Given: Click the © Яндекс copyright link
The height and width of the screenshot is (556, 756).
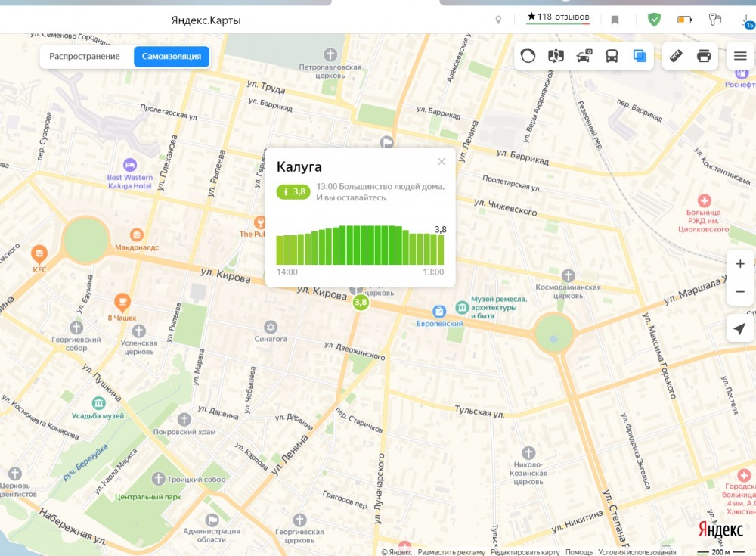Looking at the screenshot, I should [396, 552].
